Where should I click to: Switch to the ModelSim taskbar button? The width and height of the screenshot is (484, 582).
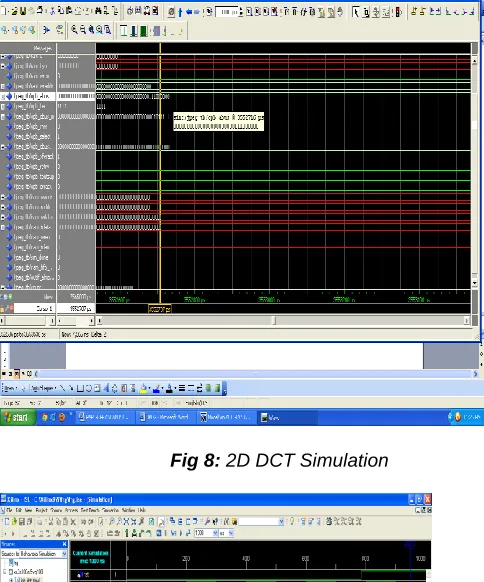pos(227,417)
